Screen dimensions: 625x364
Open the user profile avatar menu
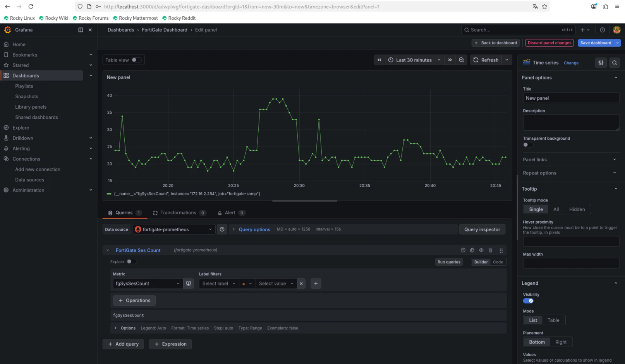[617, 30]
